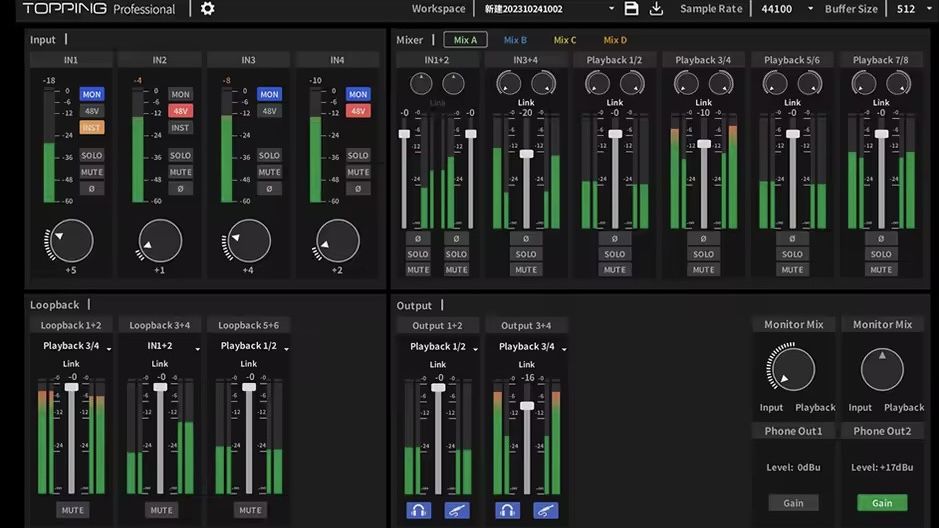Open the settings gear icon
This screenshot has height=528, width=939.
point(207,8)
